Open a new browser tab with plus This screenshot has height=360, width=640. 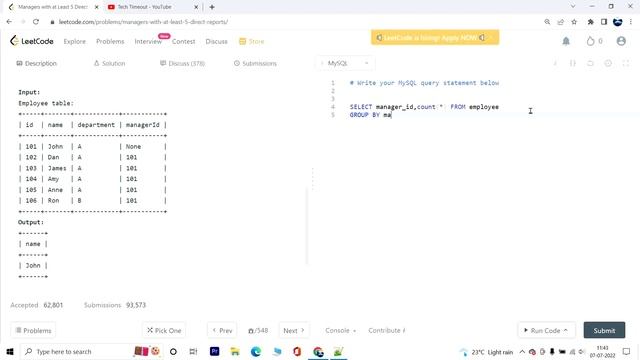click(212, 7)
